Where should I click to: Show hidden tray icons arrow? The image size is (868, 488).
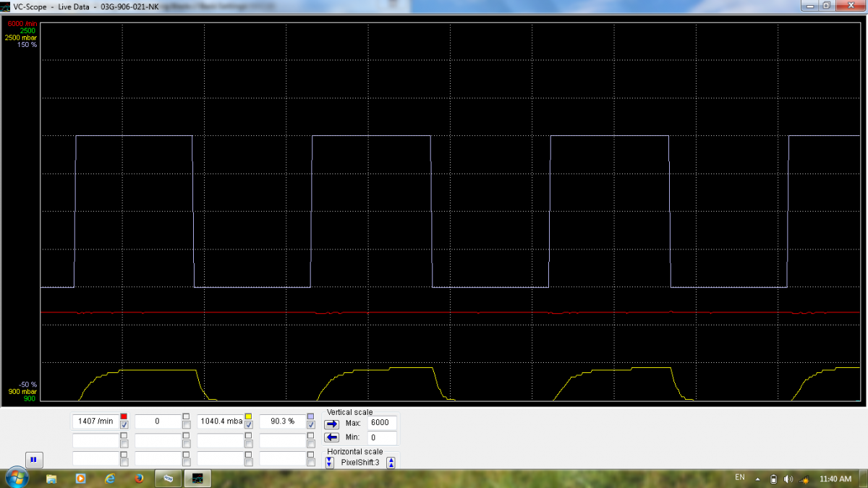[x=758, y=479]
